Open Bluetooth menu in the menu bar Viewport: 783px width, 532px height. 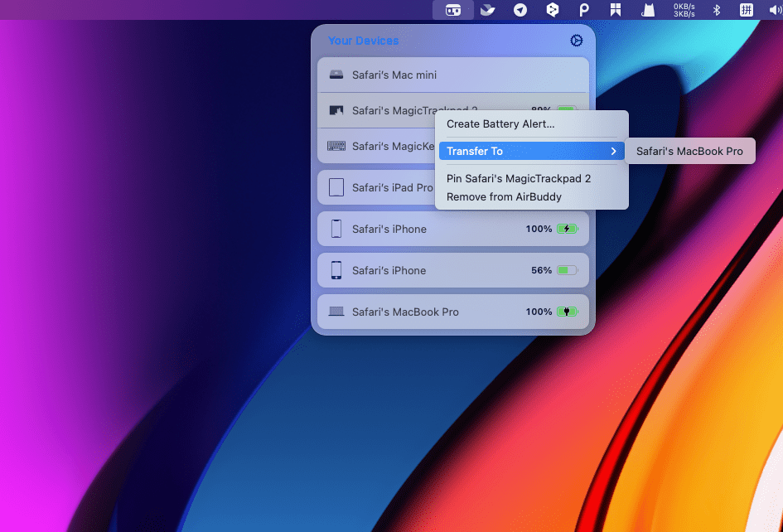coord(718,10)
